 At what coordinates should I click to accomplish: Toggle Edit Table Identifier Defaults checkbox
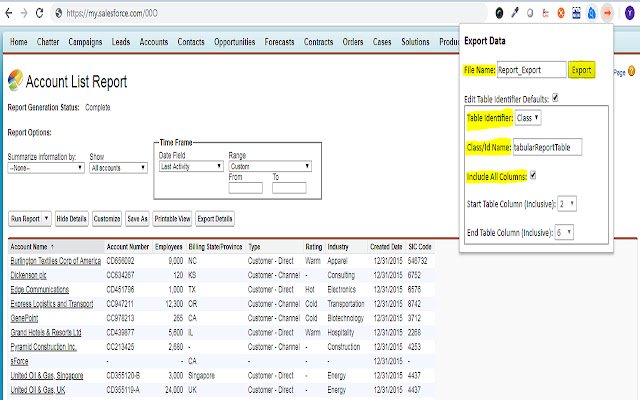coord(555,98)
